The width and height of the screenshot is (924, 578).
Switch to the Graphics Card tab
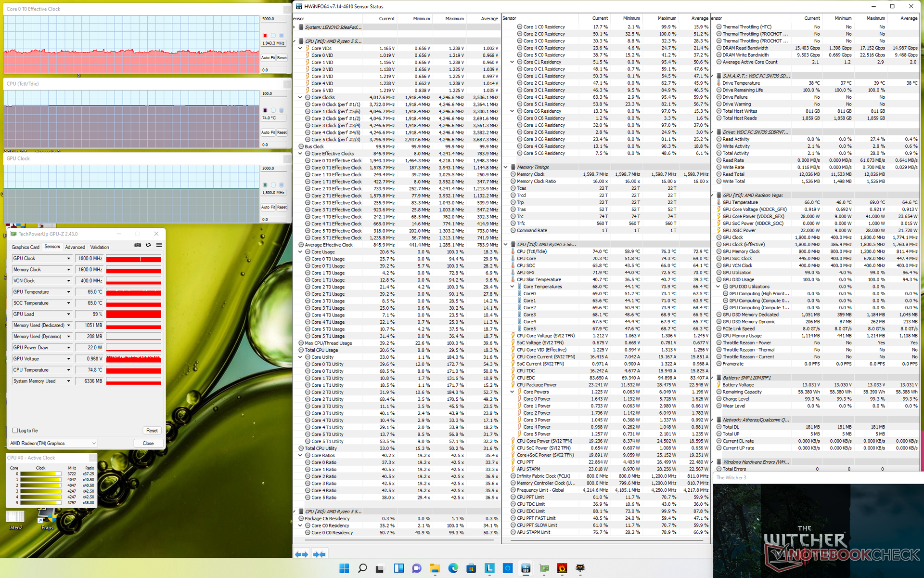[26, 247]
